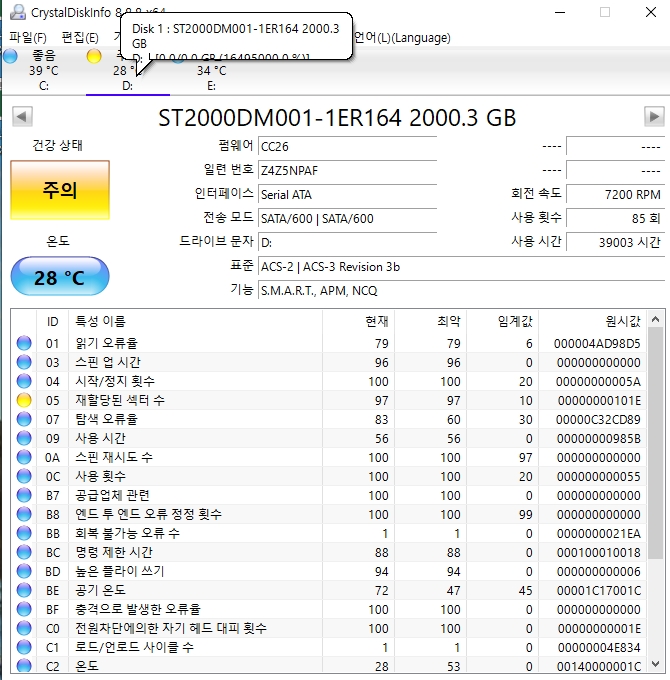Viewport: 670px width, 680px height.
Task: Click the blue status icon for attribute BC
Action: pos(24,552)
